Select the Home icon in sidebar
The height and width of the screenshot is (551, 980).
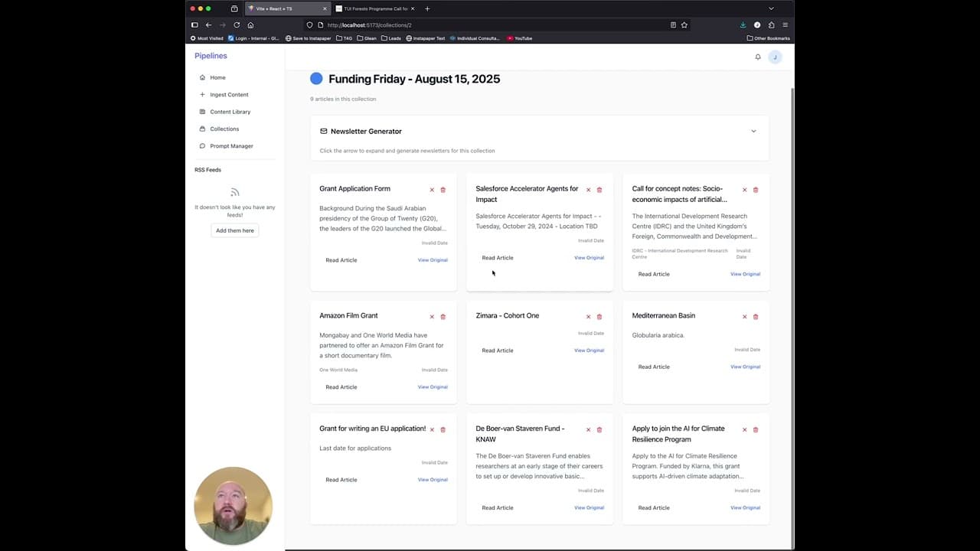pos(203,77)
